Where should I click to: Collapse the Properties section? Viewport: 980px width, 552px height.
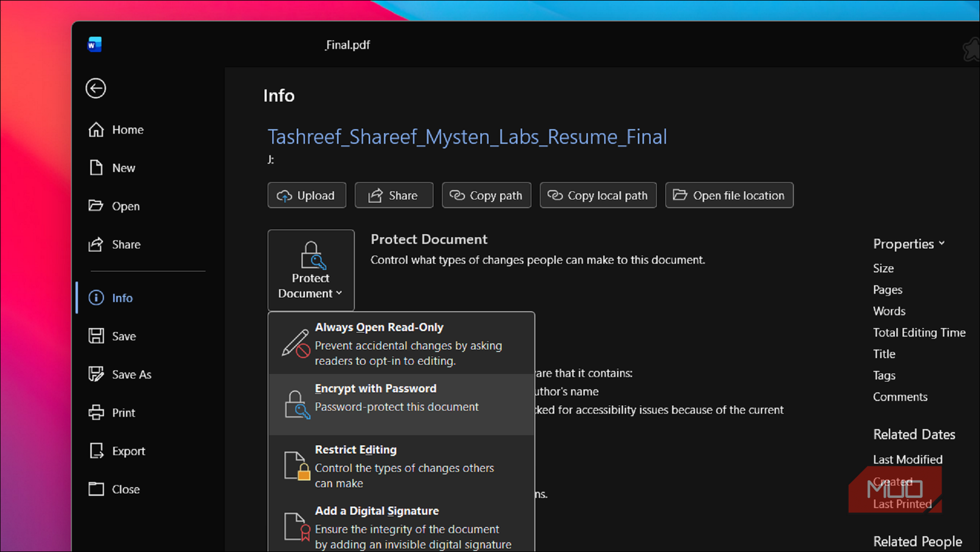coord(908,243)
